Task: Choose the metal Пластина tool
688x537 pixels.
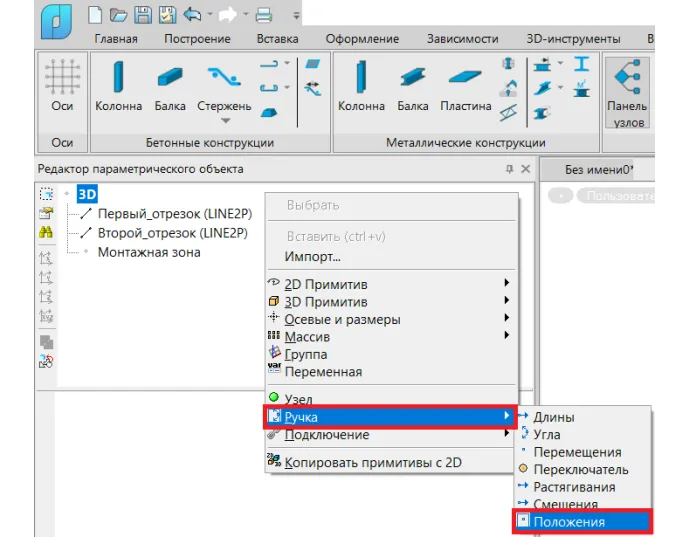Action: click(x=466, y=86)
